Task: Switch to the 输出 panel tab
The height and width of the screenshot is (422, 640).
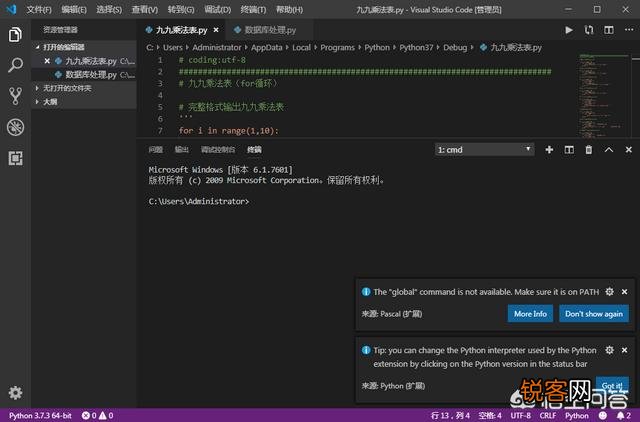Action: [182, 150]
